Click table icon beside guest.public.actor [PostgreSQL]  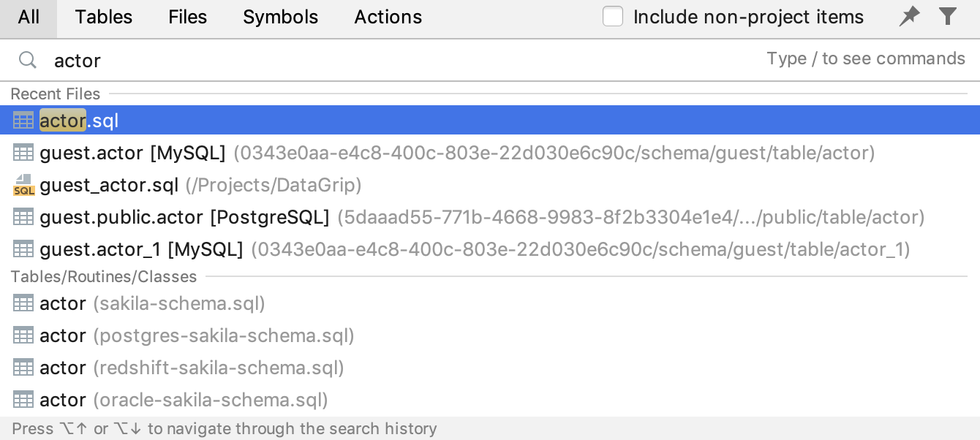click(23, 217)
